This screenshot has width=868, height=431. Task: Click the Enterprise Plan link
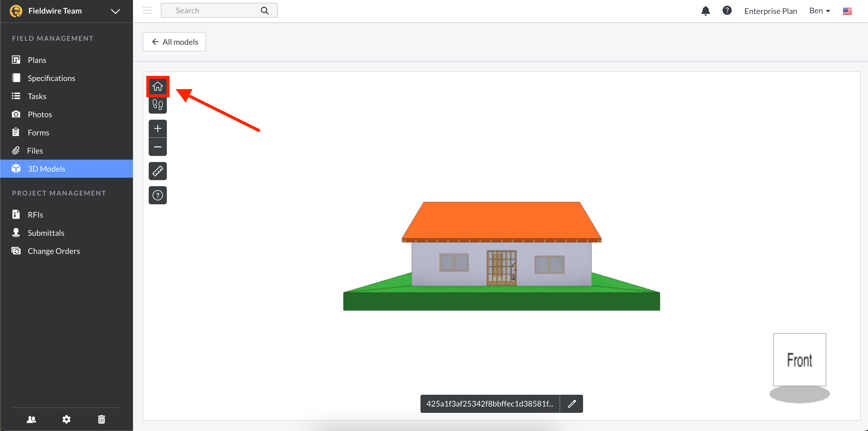771,11
